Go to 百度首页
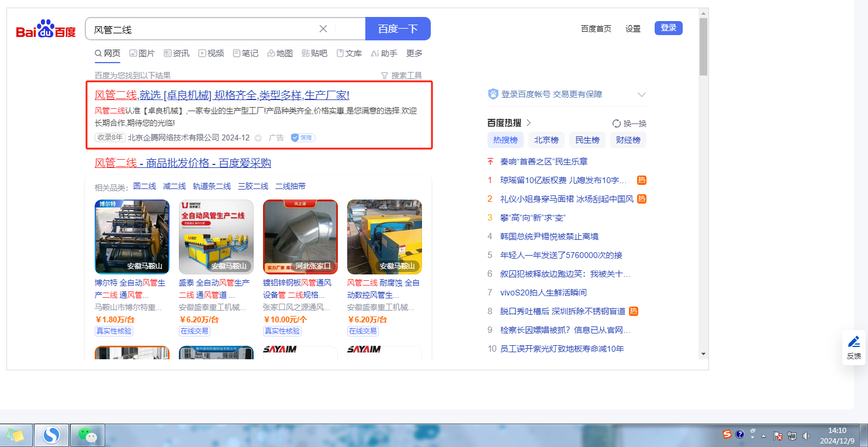 [596, 28]
